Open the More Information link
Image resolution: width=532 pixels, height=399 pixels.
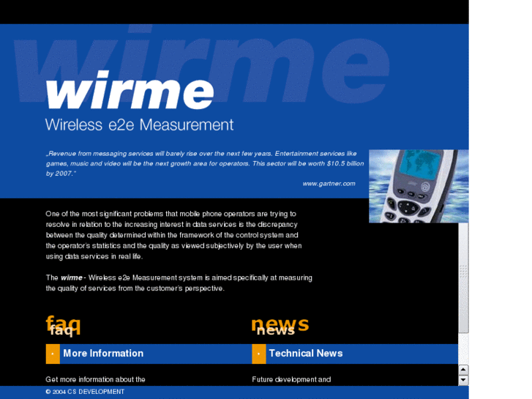tap(103, 353)
